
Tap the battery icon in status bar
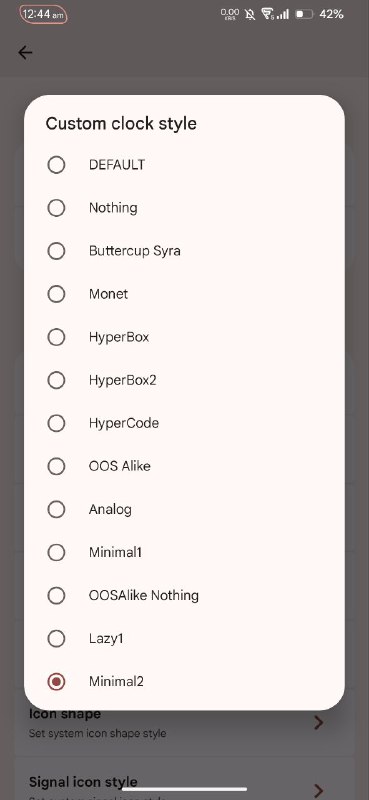304,14
